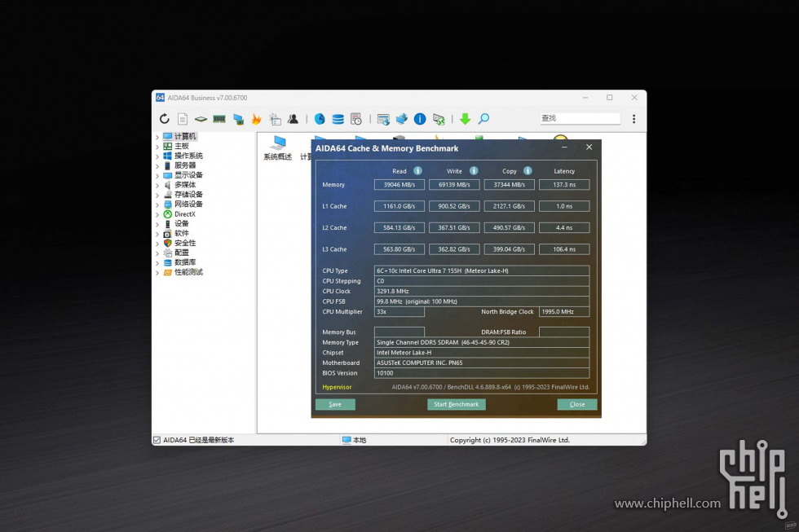Select 安全性 in the sidebar tree
The image size is (799, 532).
coord(185,243)
